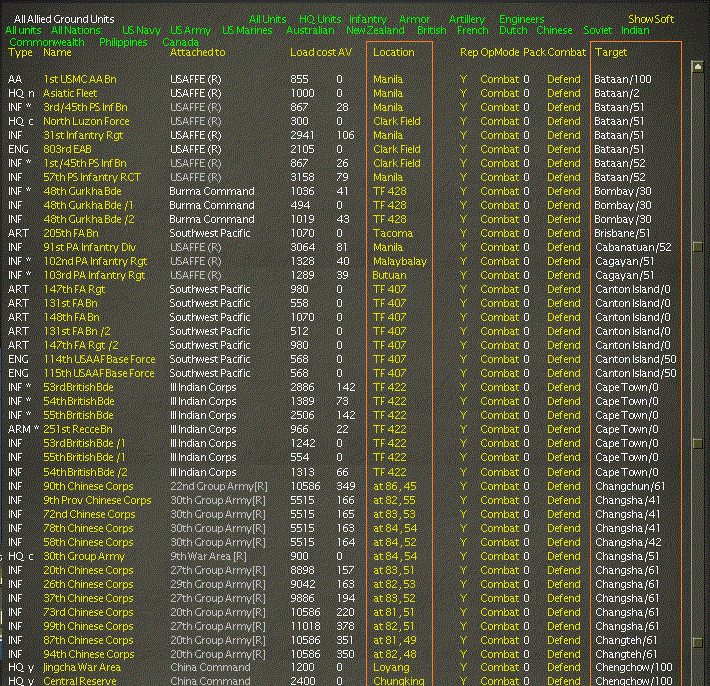710x686 pixels.
Task: Select 251st Recce Bn unit
Action: [x=77, y=429]
